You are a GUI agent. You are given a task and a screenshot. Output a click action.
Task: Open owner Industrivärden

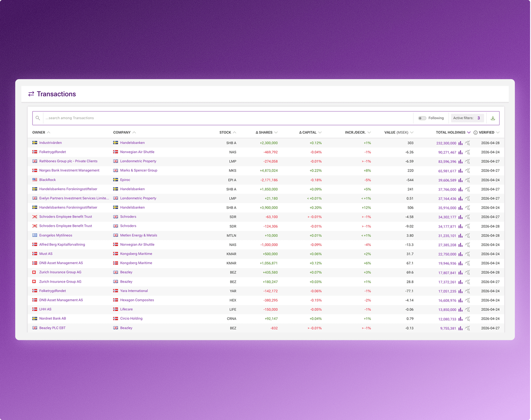coord(51,143)
